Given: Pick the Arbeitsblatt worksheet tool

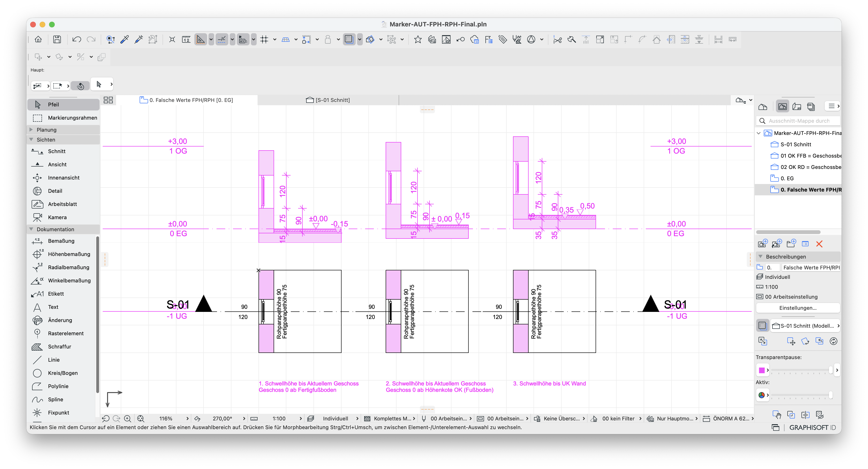Looking at the screenshot, I should click(63, 204).
